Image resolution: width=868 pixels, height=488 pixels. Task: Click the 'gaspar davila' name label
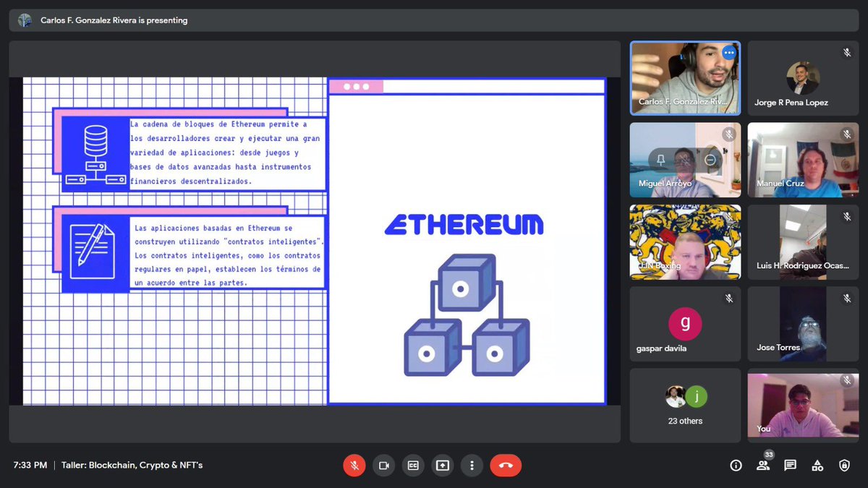[x=662, y=348]
